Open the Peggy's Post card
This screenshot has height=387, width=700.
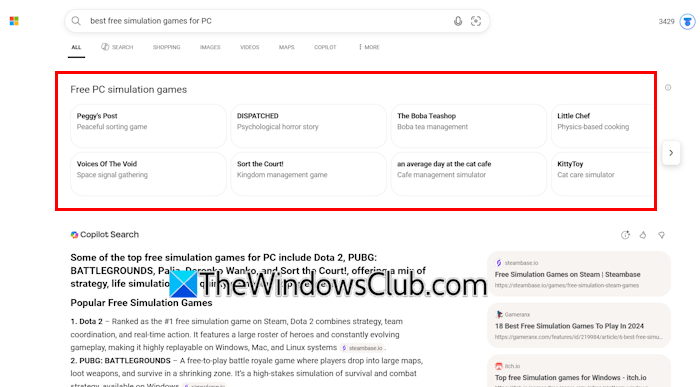pyautogui.click(x=148, y=126)
